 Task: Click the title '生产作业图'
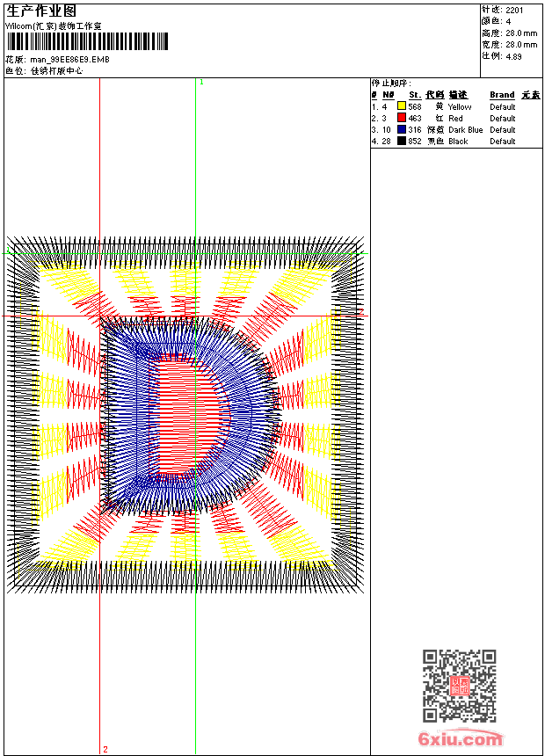pyautogui.click(x=41, y=11)
